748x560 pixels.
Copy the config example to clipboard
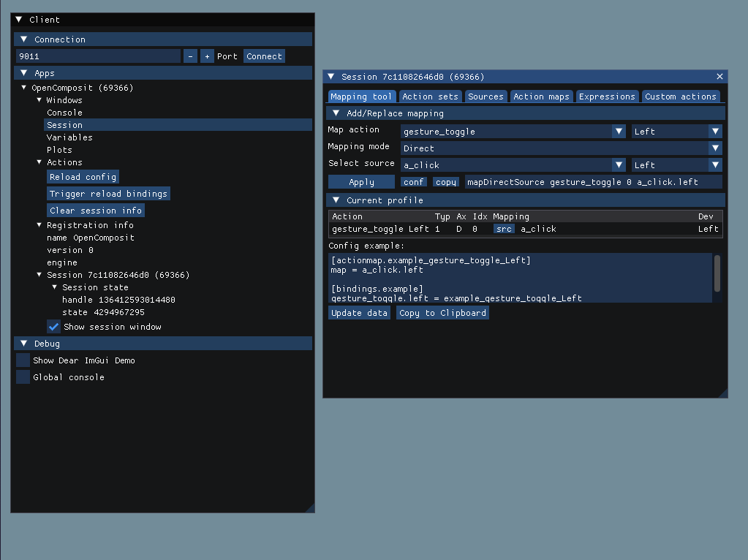click(442, 312)
